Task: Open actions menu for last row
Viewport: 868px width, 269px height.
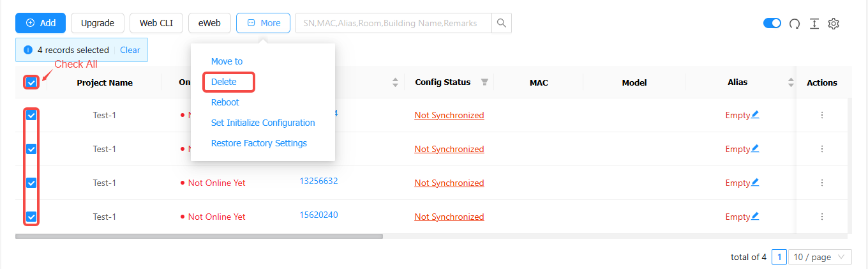Action: [822, 217]
